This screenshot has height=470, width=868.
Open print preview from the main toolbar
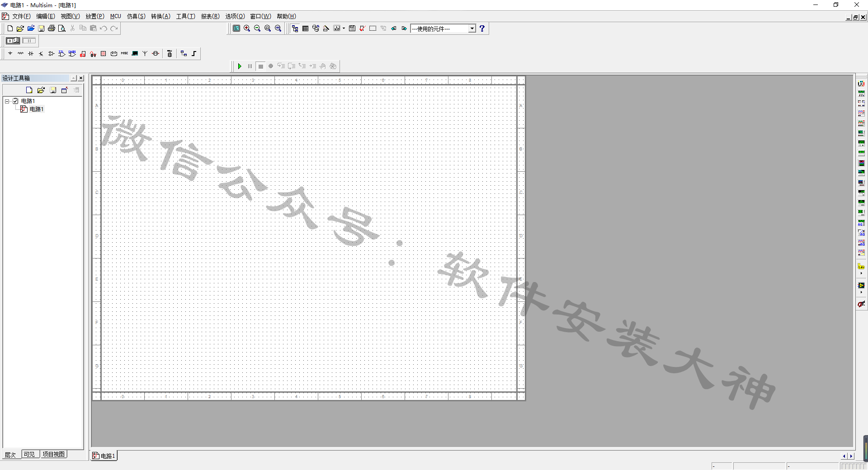62,28
